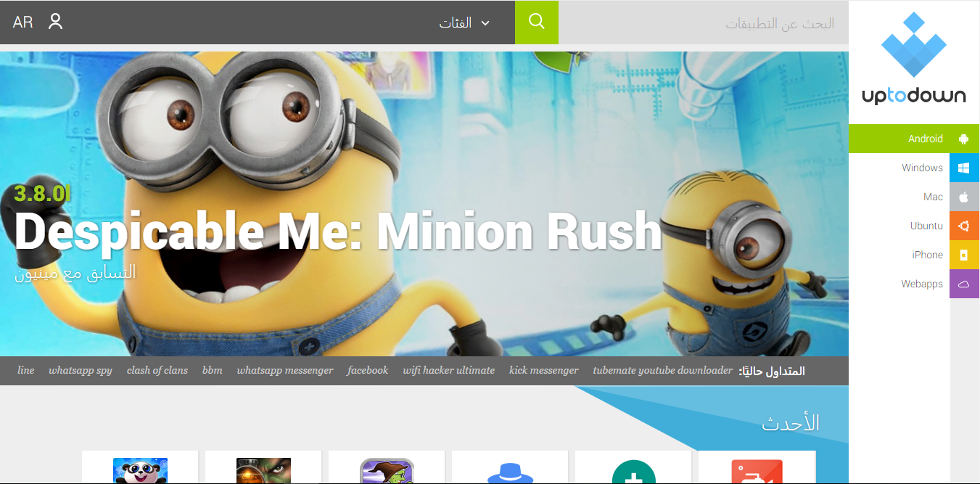Open the red camera app thumbnail
This screenshot has width=980, height=484.
(x=757, y=471)
